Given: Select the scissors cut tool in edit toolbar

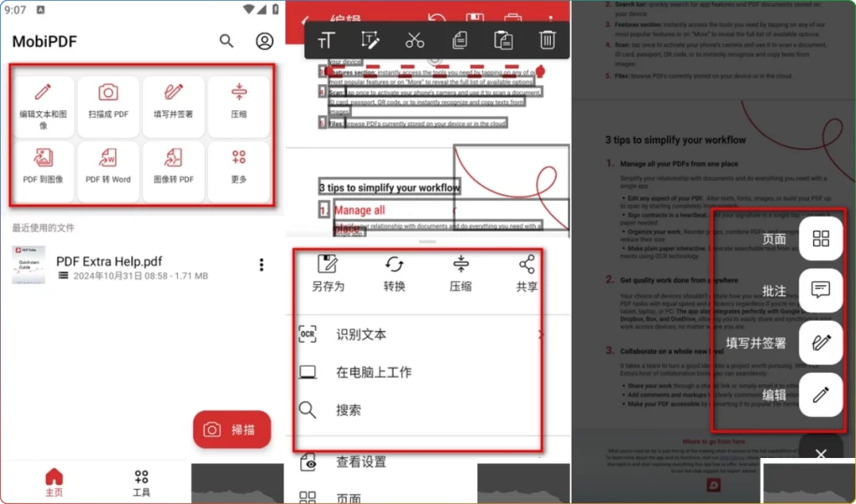Looking at the screenshot, I should pos(415,39).
